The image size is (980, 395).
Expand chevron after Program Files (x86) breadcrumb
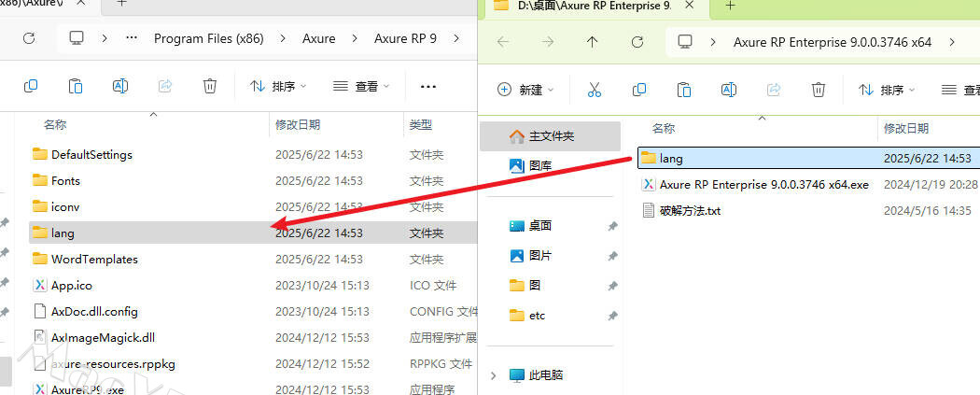click(x=283, y=38)
